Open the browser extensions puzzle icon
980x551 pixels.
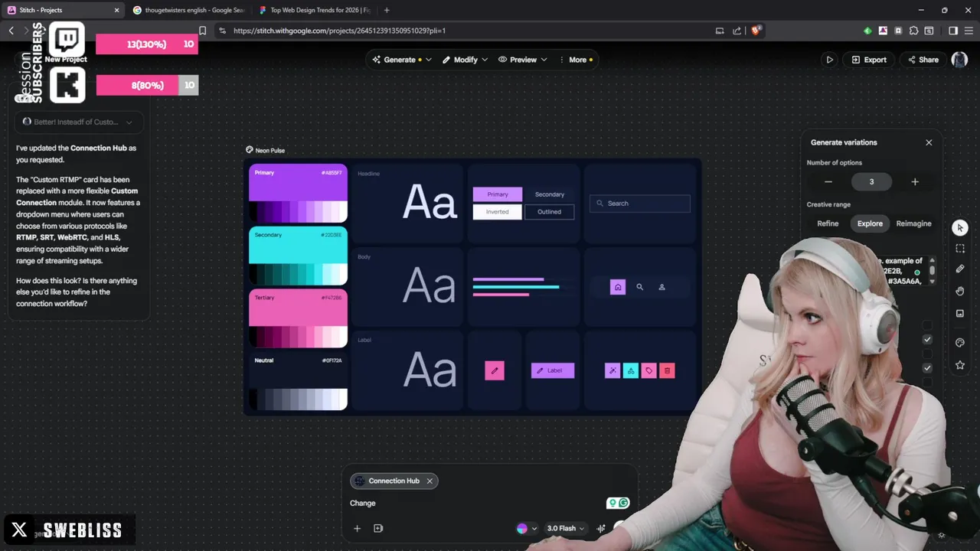coord(913,31)
